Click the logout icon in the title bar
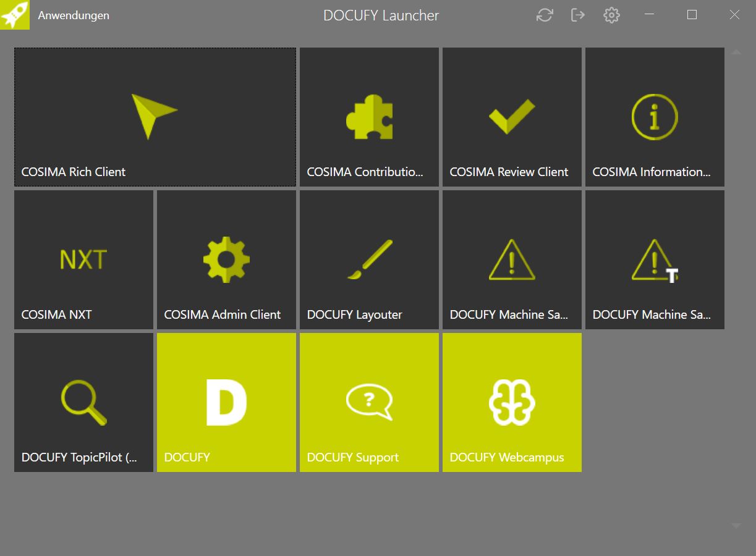The height and width of the screenshot is (556, 756). (578, 15)
